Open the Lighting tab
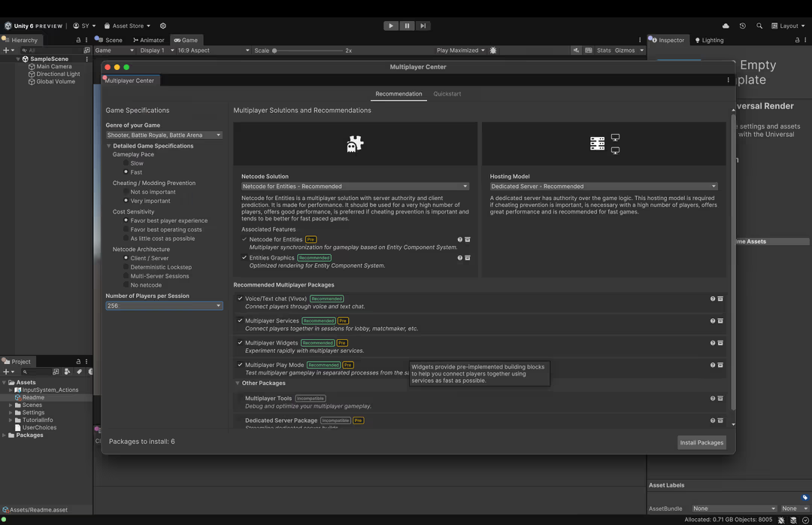This screenshot has width=812, height=525. 710,40
